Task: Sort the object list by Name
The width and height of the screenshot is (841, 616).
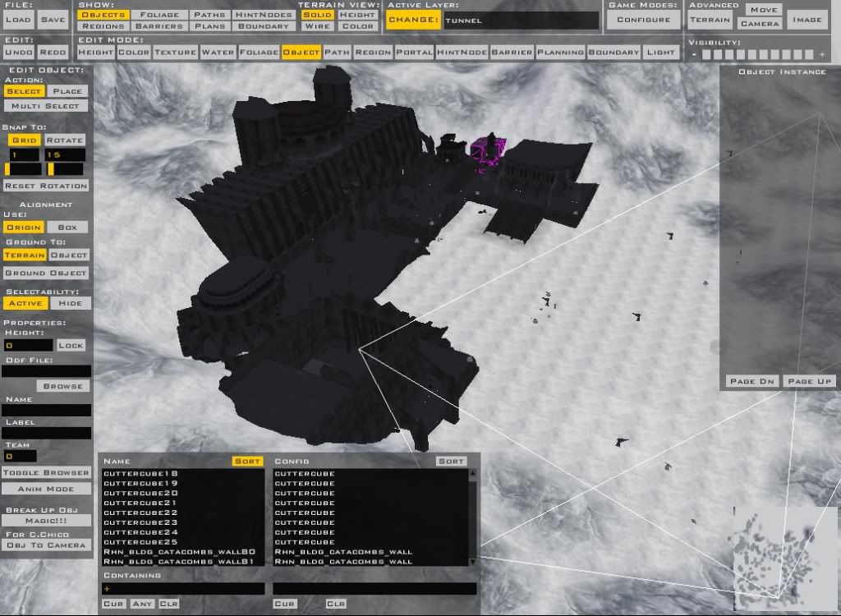Action: (x=247, y=461)
